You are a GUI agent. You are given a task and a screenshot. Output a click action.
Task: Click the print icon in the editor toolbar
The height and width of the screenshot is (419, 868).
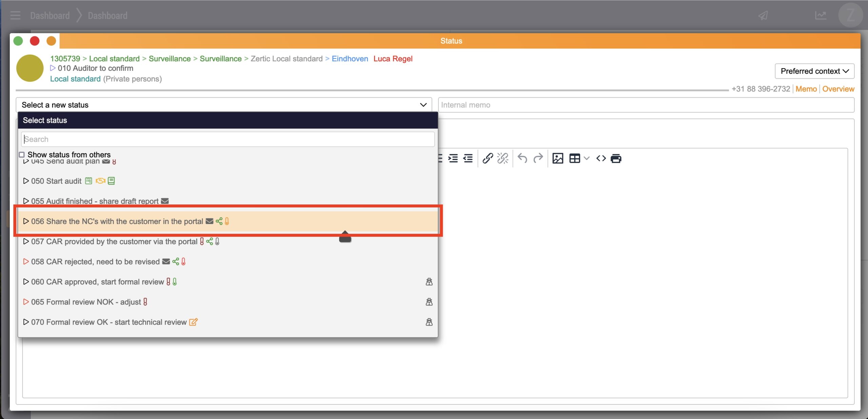[x=616, y=158]
